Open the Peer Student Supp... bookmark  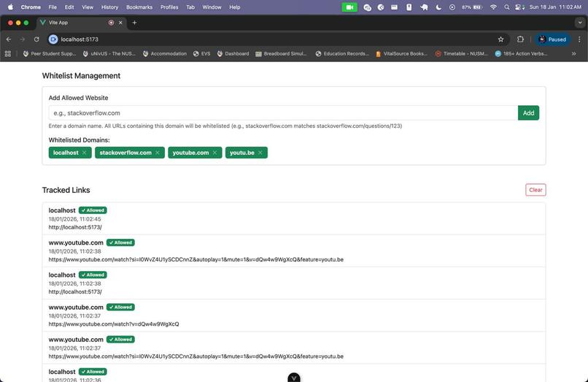click(x=49, y=54)
